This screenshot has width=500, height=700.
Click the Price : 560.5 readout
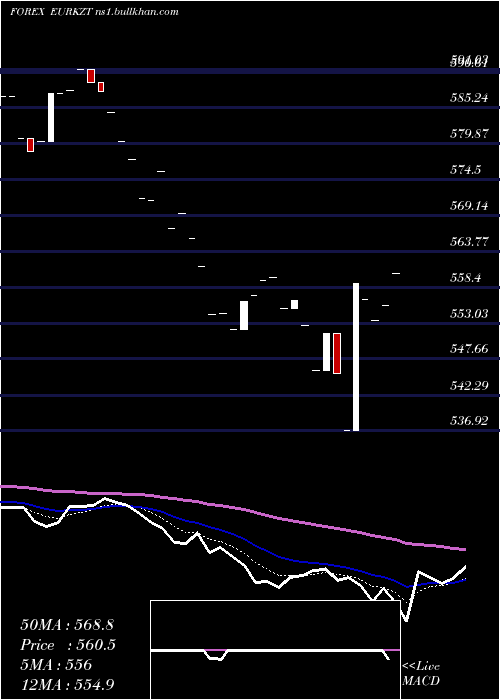pos(68,645)
